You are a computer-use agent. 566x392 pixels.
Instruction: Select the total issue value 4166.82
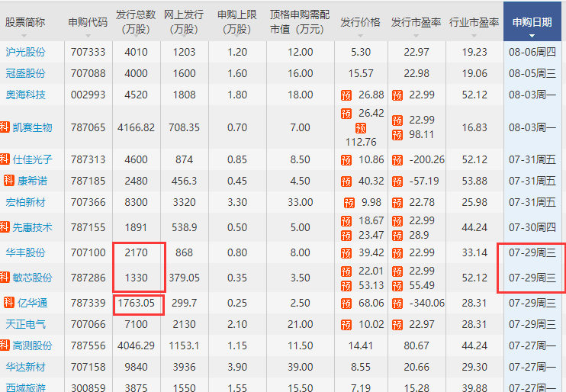136,127
